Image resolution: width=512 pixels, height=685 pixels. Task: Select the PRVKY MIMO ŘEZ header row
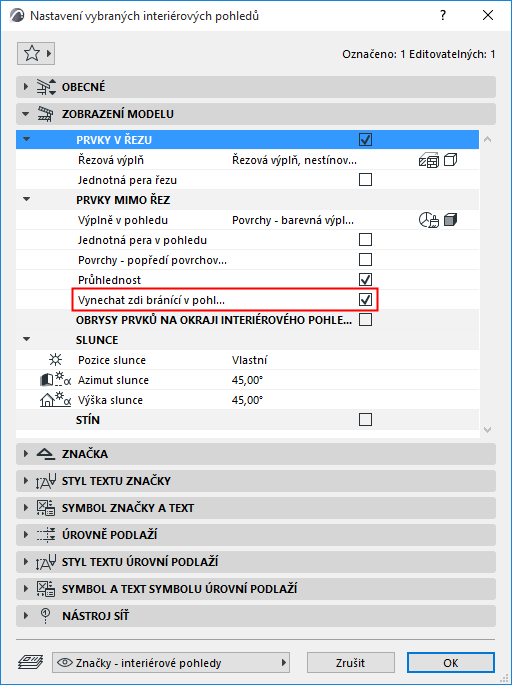[247, 200]
